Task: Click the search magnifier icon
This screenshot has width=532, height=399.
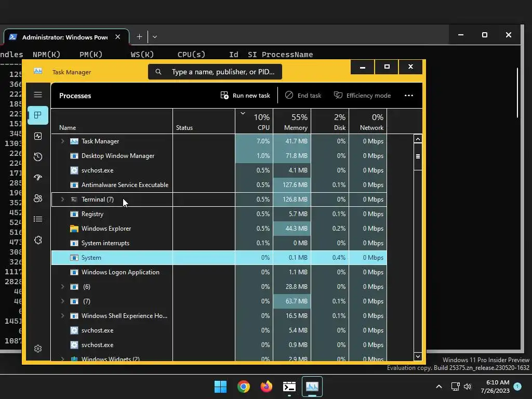Action: tap(158, 72)
